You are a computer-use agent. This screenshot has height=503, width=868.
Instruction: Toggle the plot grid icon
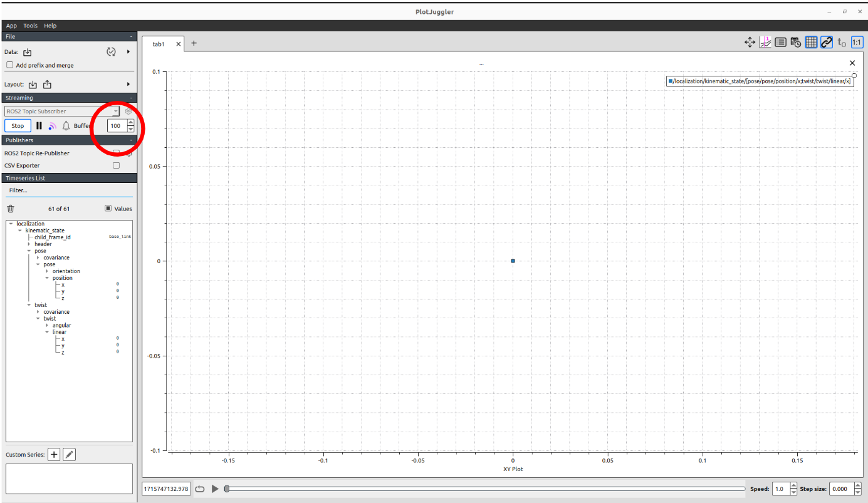[x=811, y=43]
